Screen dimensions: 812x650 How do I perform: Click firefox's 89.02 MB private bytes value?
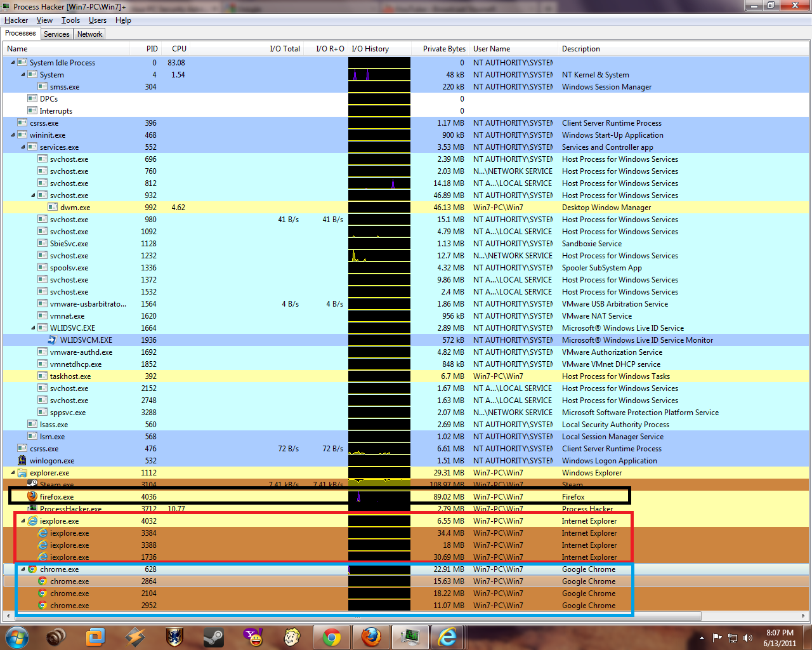coord(449,497)
